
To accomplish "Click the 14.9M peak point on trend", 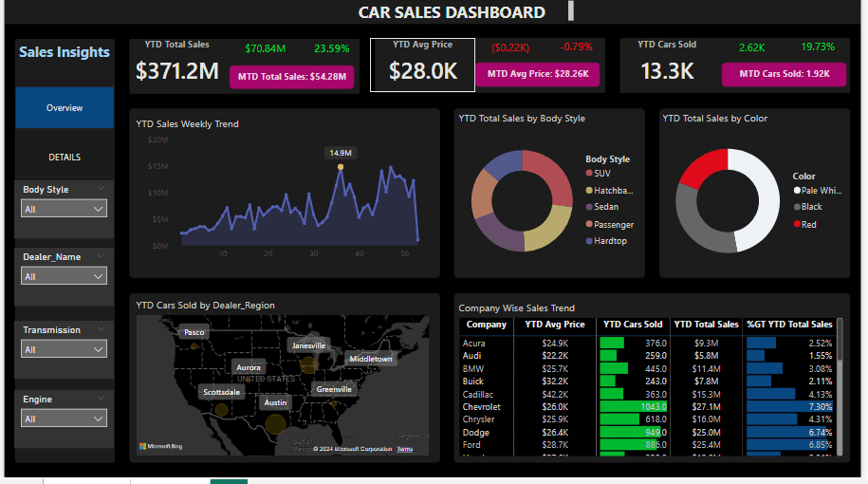I will [341, 167].
